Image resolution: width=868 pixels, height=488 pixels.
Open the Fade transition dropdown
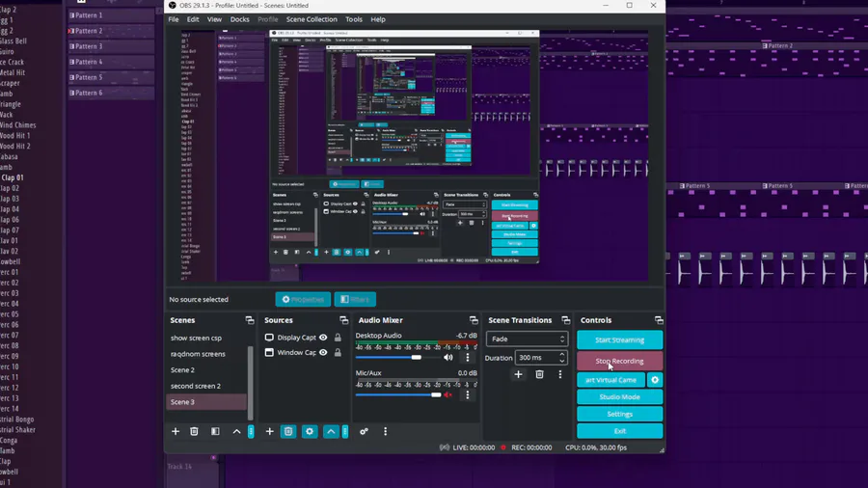(x=527, y=339)
